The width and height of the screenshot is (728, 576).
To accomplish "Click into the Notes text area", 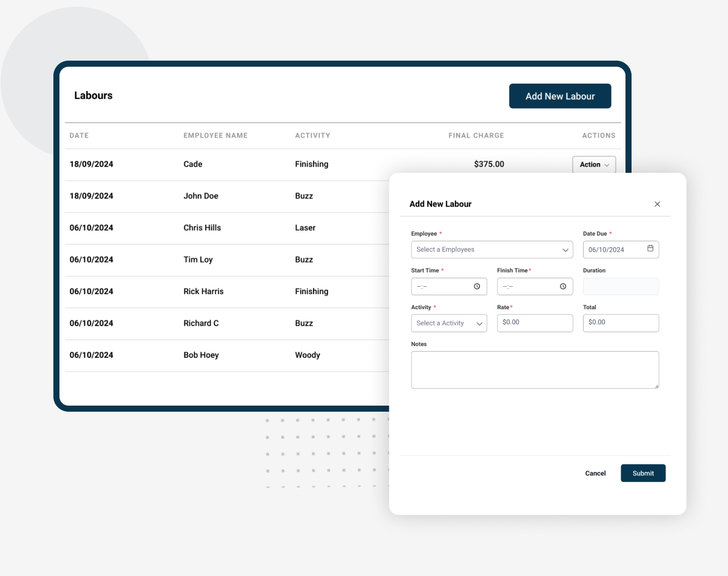I will click(x=534, y=370).
